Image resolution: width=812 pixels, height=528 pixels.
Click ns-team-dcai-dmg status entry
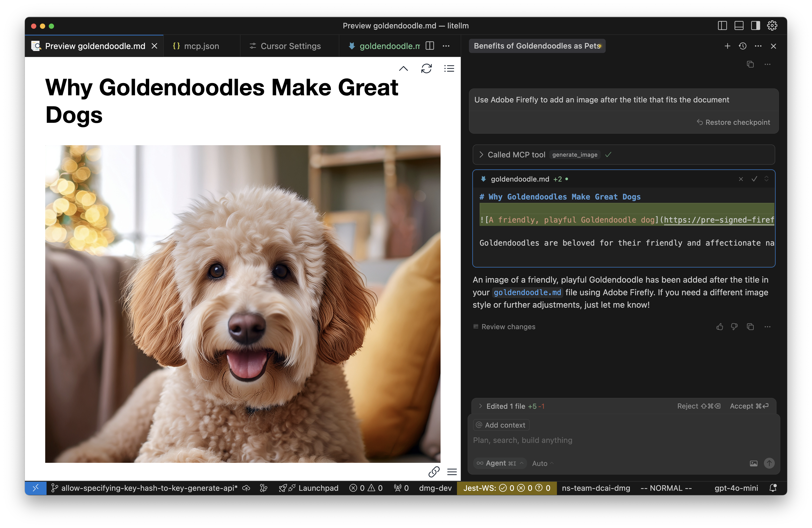pos(596,488)
